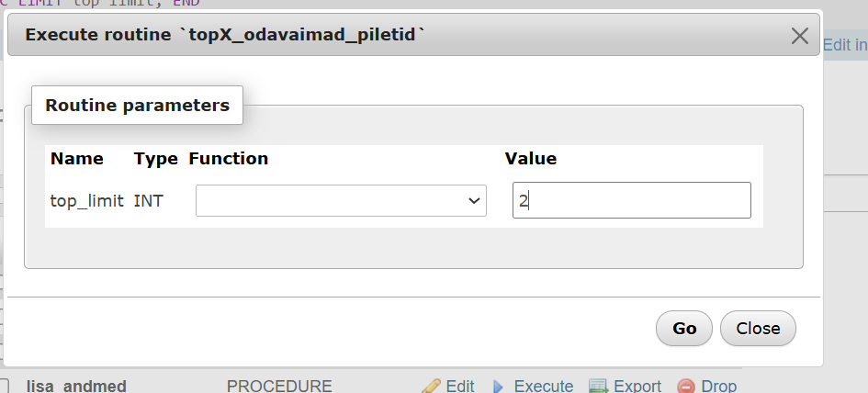Close the Execute routine dialog with X
The height and width of the screenshot is (393, 868).
tap(800, 36)
